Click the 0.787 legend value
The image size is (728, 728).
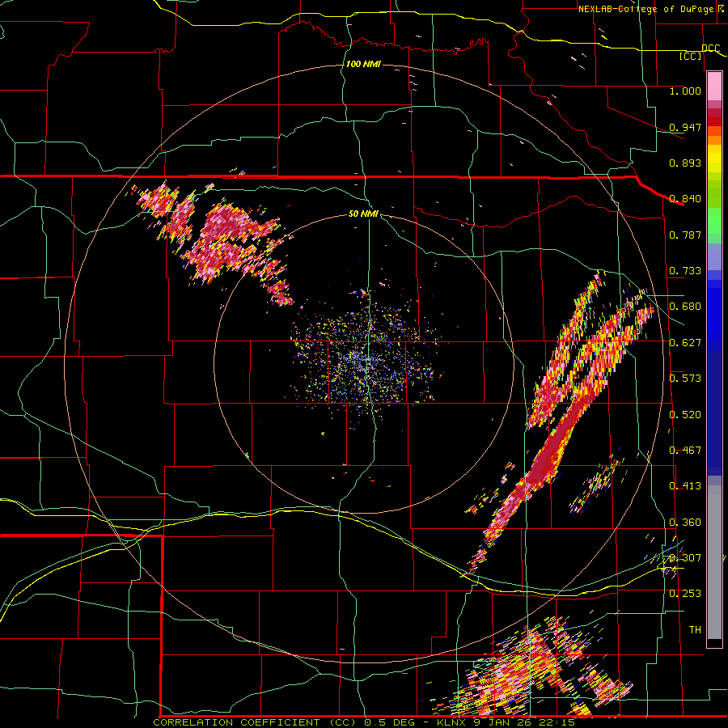coord(685,235)
